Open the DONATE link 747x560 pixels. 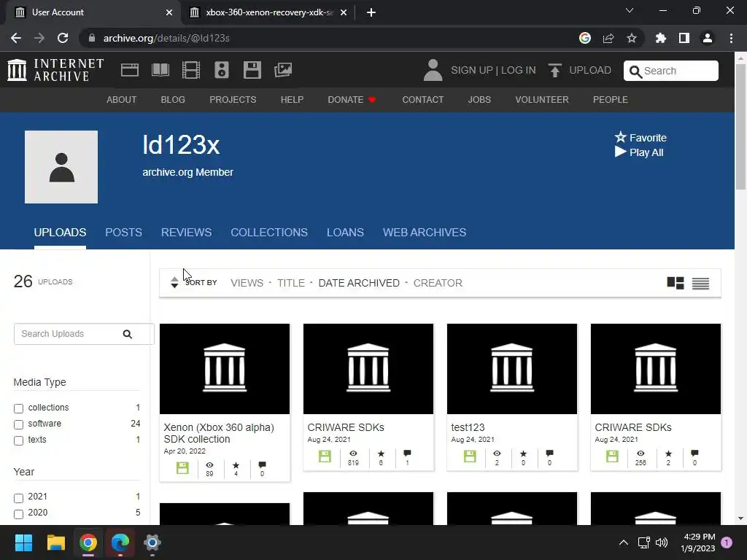tap(352, 99)
